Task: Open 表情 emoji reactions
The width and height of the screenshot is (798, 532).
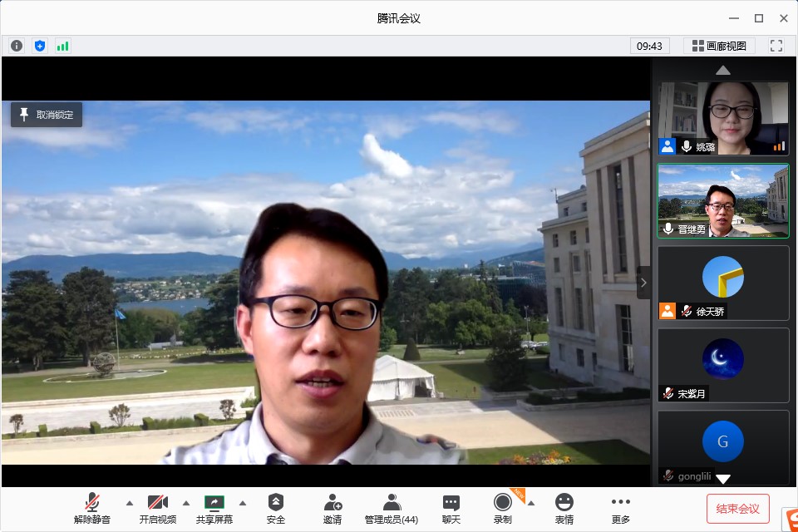Action: click(x=564, y=509)
